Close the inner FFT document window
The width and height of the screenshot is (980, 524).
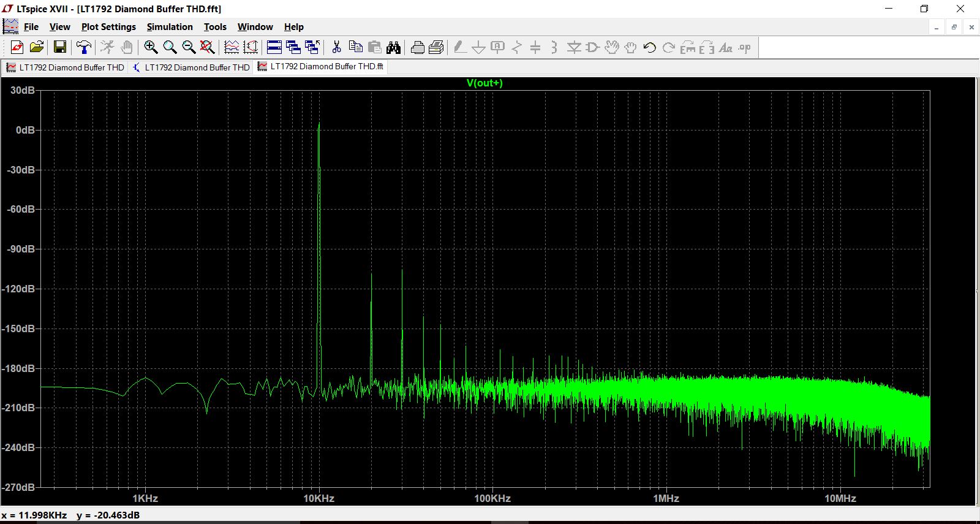coord(971,27)
